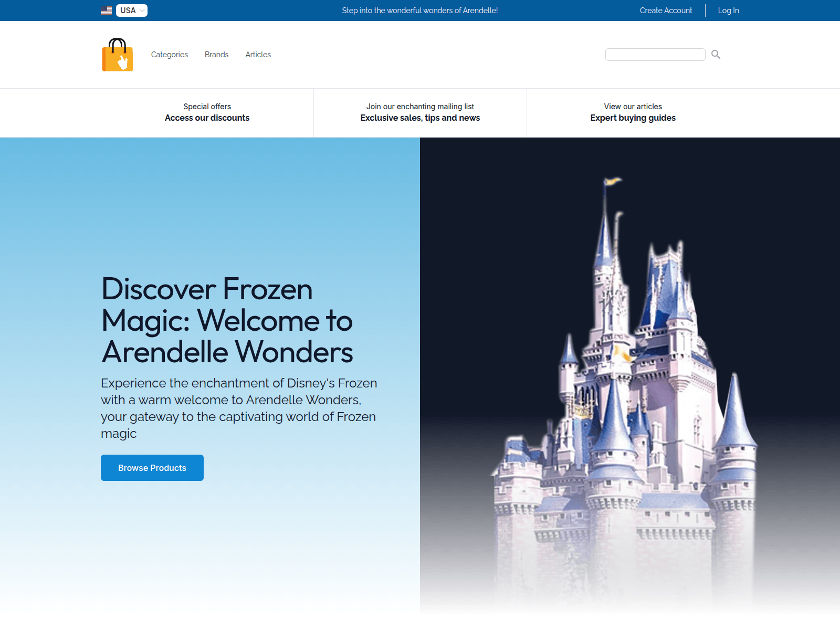Click the Discover Frozen Magic headline
This screenshot has height=630, width=840.
point(227,320)
